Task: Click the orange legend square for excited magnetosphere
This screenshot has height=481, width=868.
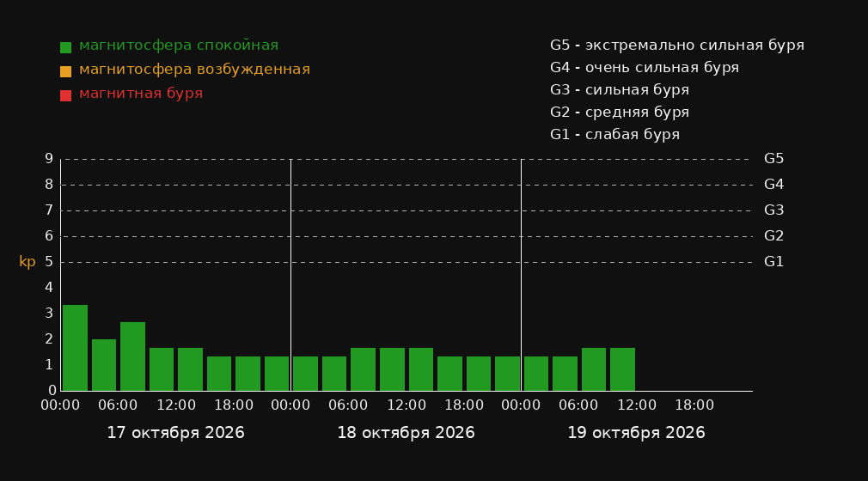Action: pyautogui.click(x=65, y=71)
